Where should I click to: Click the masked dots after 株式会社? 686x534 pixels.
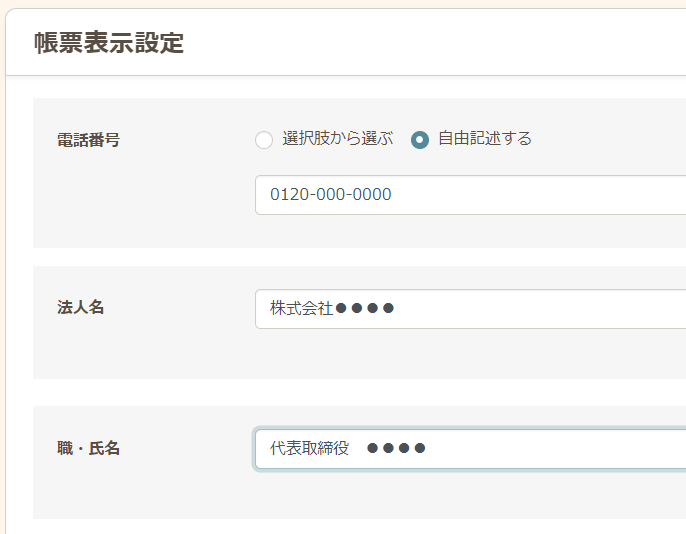[x=365, y=309]
